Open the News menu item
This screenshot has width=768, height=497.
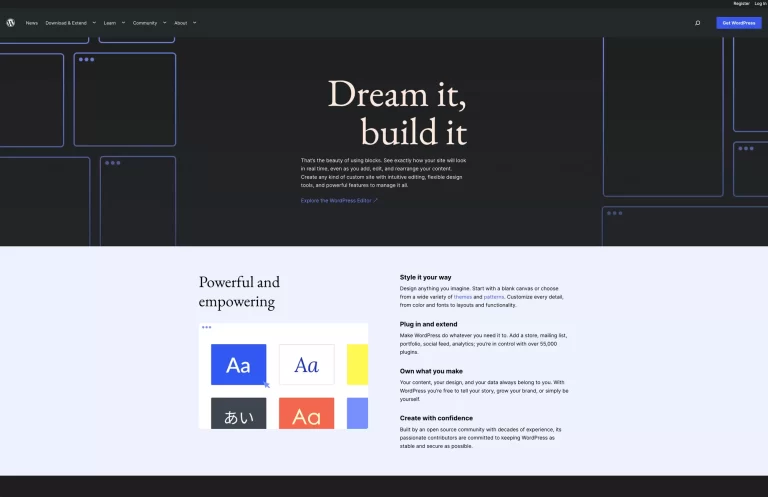point(32,23)
